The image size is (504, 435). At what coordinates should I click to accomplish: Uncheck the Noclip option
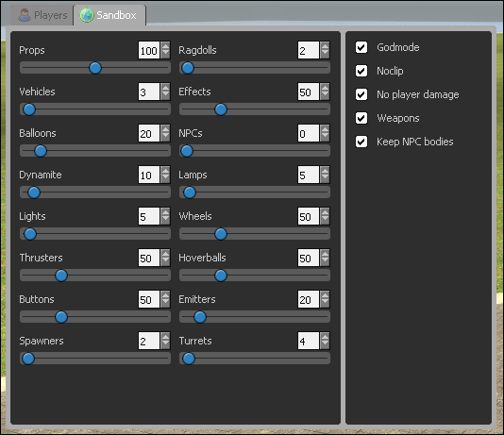point(361,71)
